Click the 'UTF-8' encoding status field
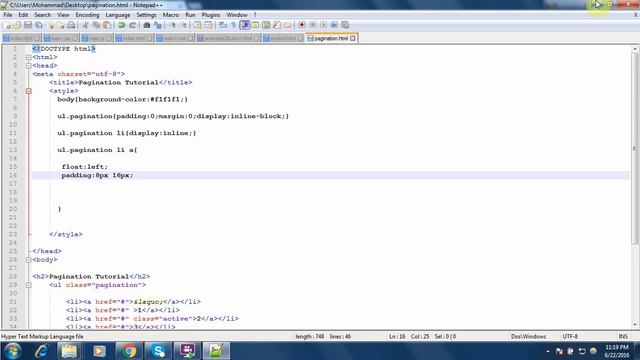This screenshot has height=360, width=640. point(570,337)
